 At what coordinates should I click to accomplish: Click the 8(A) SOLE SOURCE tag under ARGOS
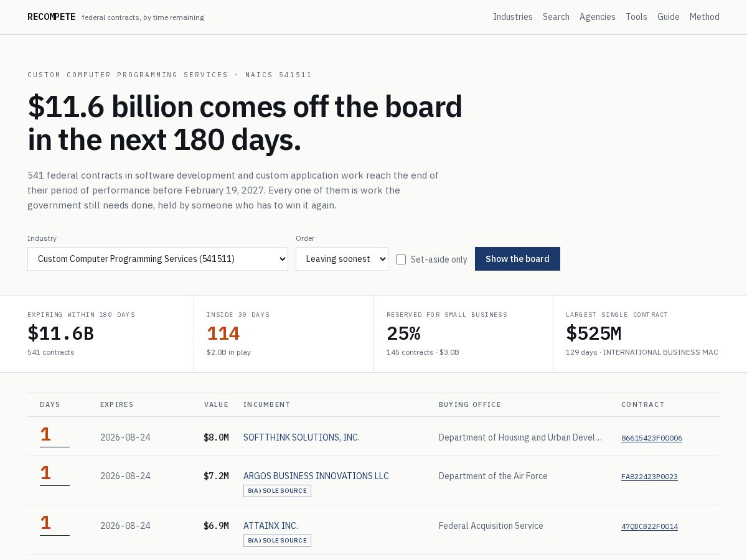(x=277, y=491)
